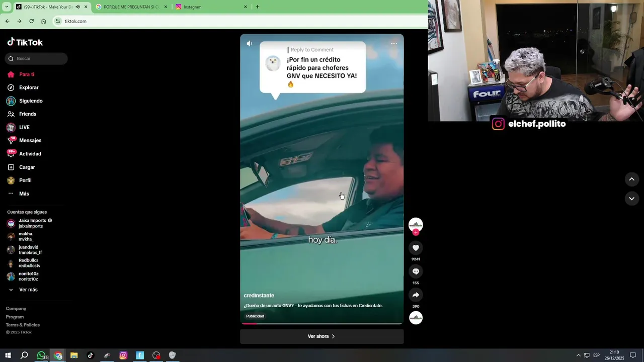Mute the TikTok tab audio icon

pyautogui.click(x=77, y=7)
